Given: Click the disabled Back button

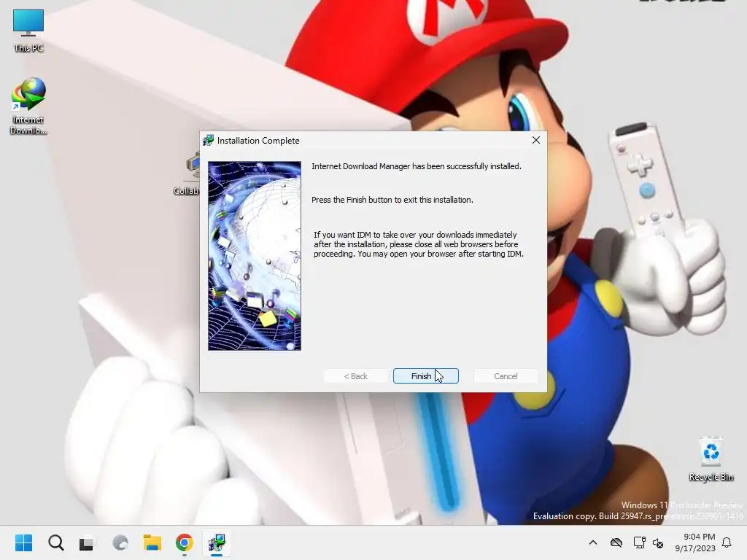Looking at the screenshot, I should click(355, 376).
